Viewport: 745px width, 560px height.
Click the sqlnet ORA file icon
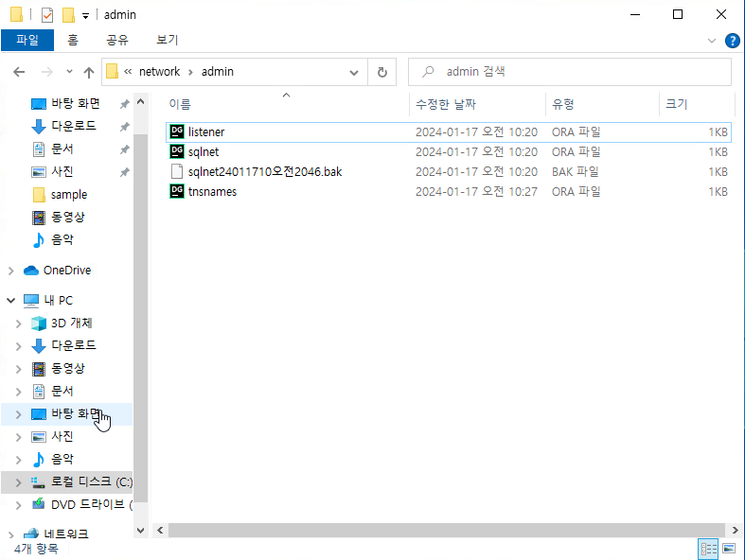pyautogui.click(x=177, y=151)
